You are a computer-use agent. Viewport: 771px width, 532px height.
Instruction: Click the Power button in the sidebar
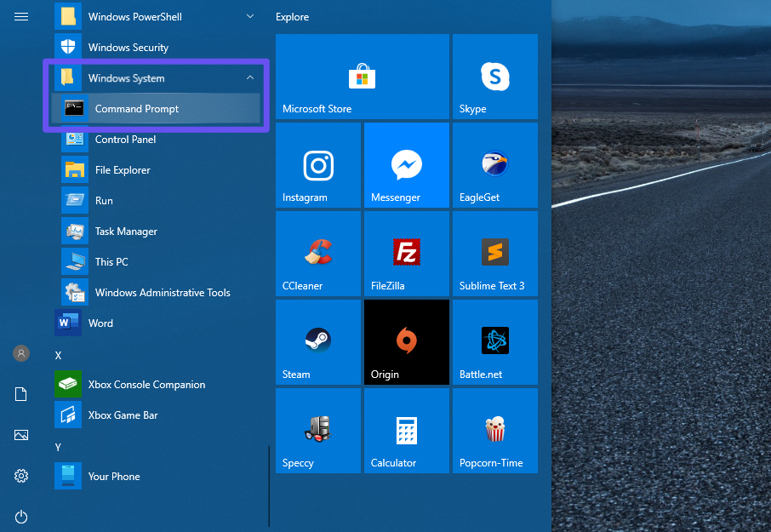pos(21,517)
